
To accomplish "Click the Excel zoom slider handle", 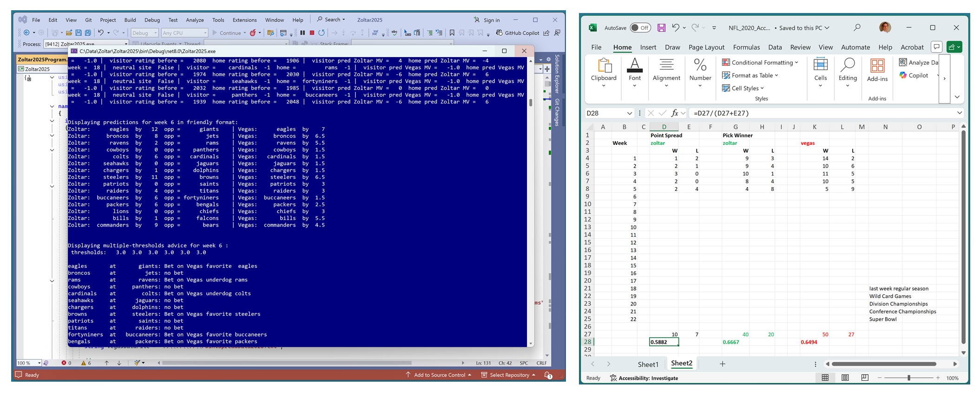I will [908, 378].
